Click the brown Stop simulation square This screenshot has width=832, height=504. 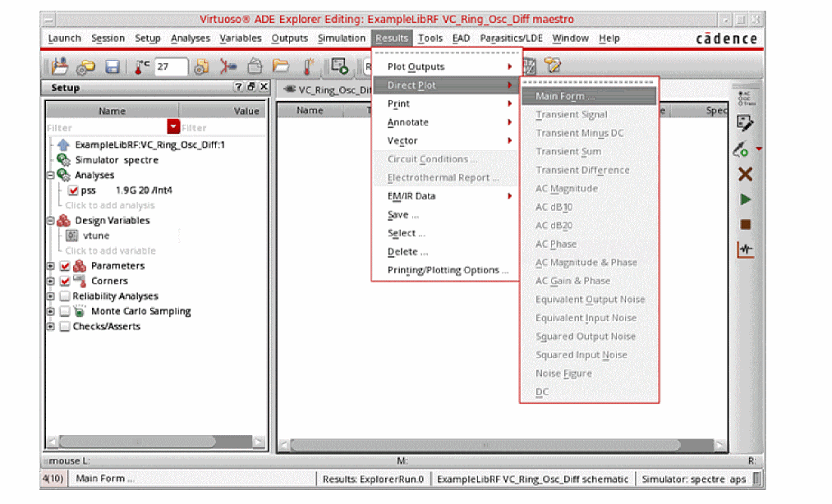pos(745,224)
